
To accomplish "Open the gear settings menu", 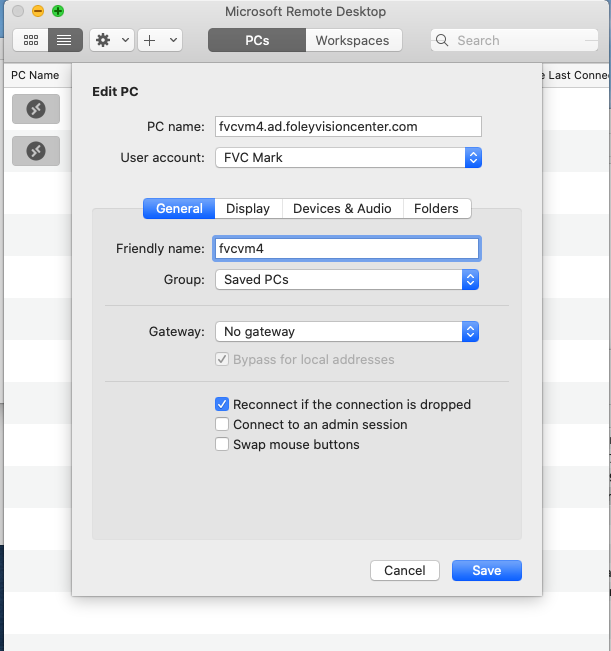I will coord(102,40).
